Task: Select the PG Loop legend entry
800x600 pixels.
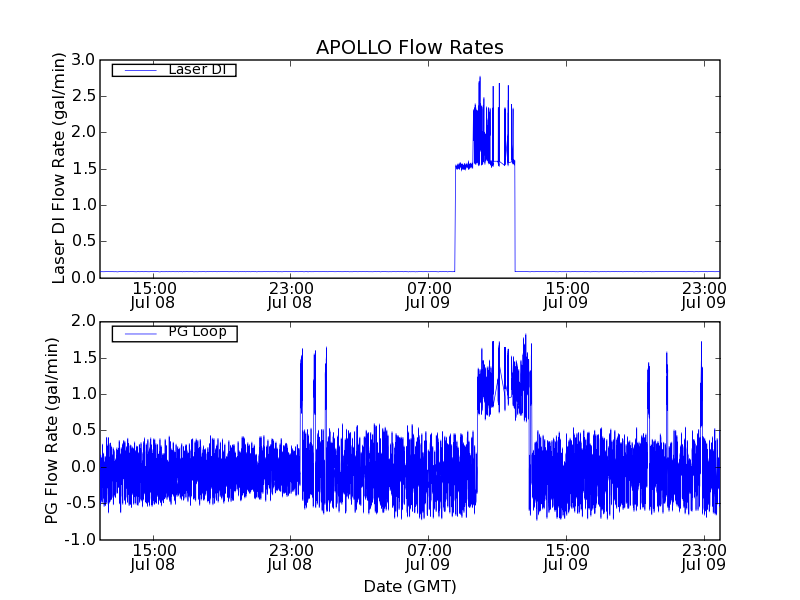Action: click(197, 332)
